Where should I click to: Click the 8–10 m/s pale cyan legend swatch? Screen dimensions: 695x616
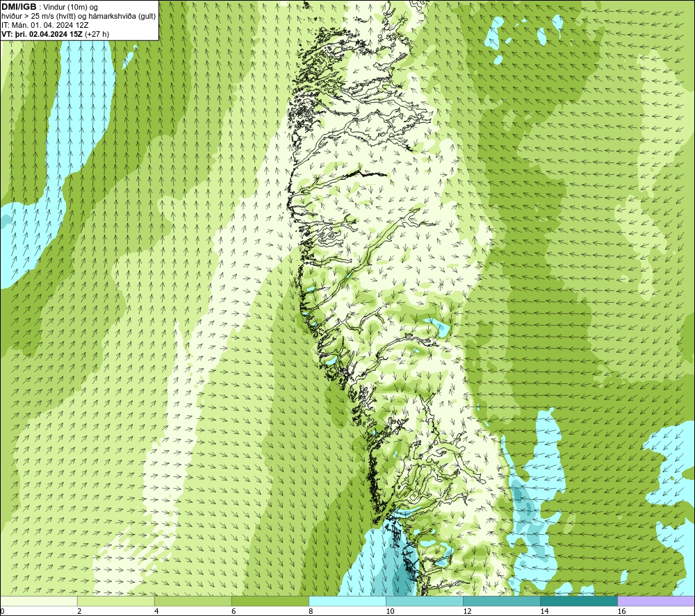(347, 601)
